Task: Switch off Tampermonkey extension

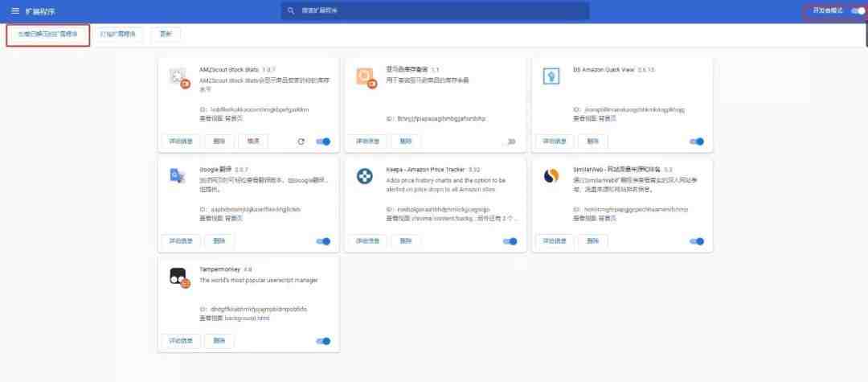Action: (x=323, y=341)
